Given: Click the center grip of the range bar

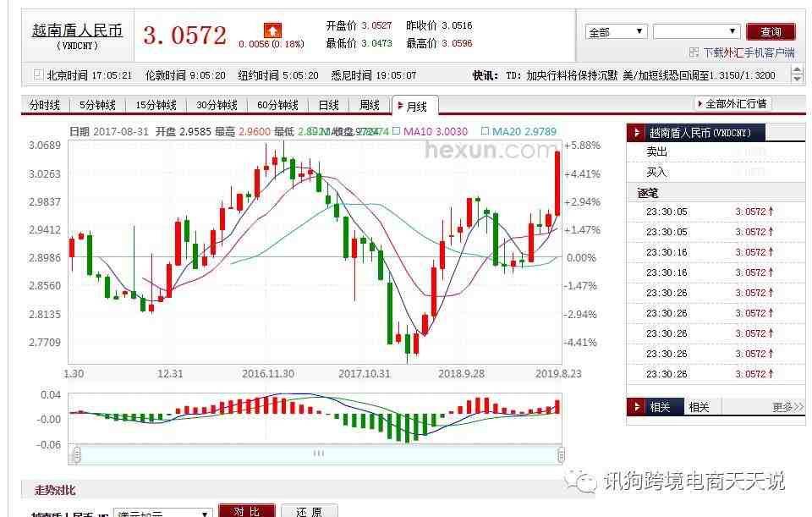Looking at the screenshot, I should [x=319, y=454].
